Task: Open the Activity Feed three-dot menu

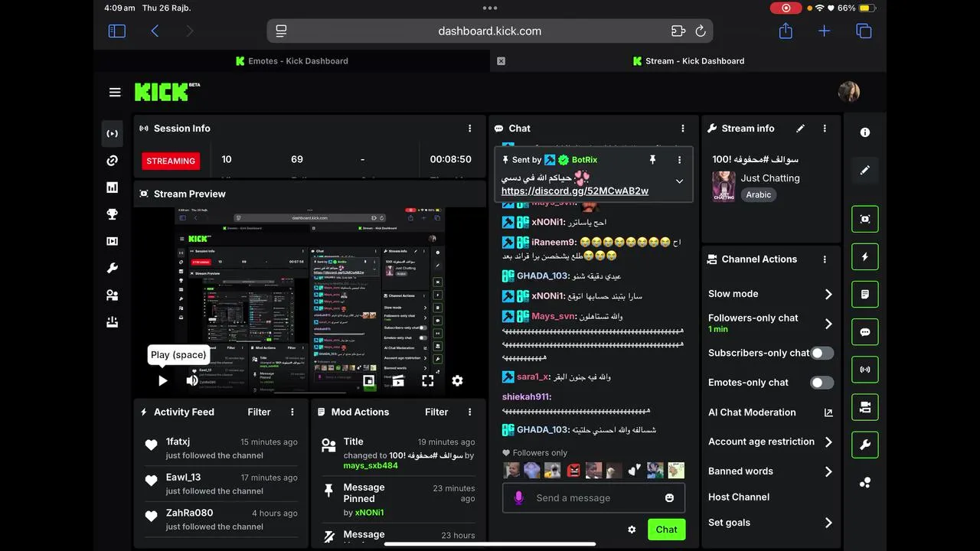Action: click(292, 412)
